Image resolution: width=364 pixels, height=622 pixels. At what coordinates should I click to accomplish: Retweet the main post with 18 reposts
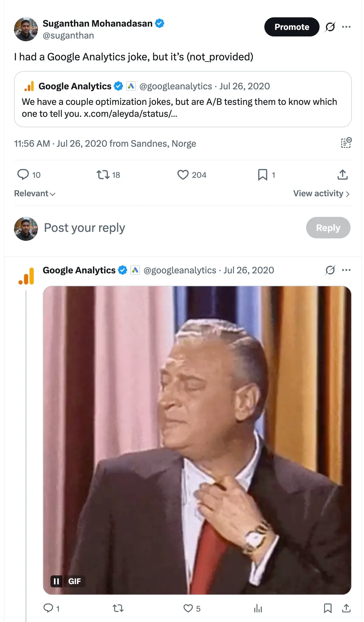[x=103, y=174]
